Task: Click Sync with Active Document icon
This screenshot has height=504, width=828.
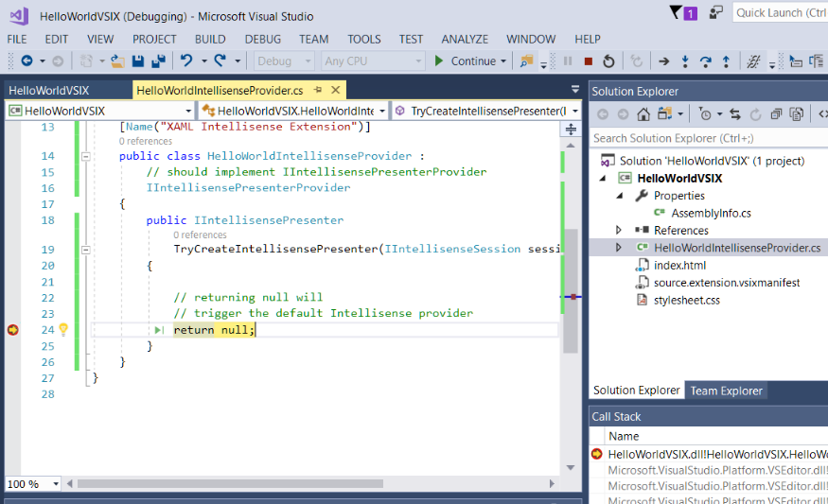Action: point(734,114)
